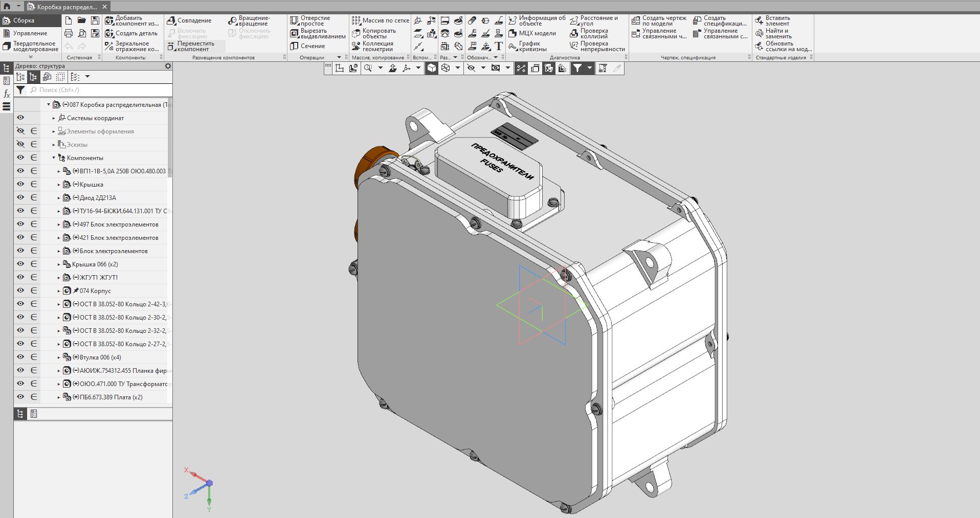Click the Grid pattern (Массив по сетке) tool
Screen dimensions: 980x518
pos(357,20)
